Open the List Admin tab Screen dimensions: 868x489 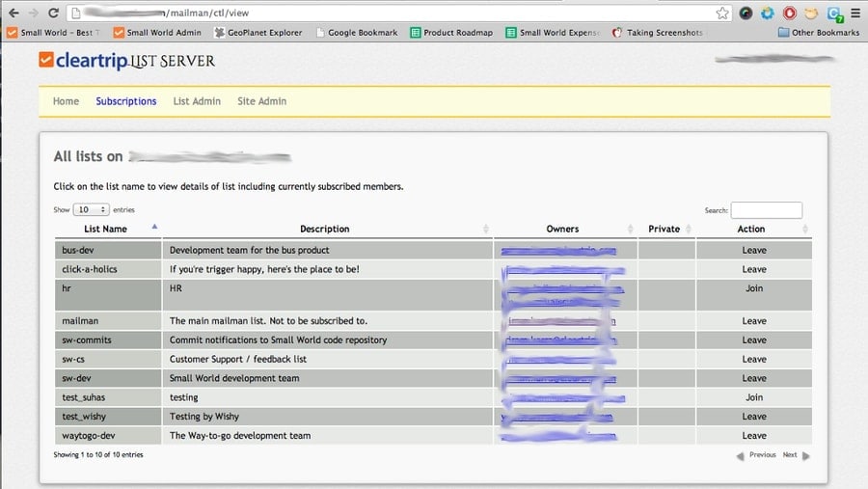coord(197,101)
